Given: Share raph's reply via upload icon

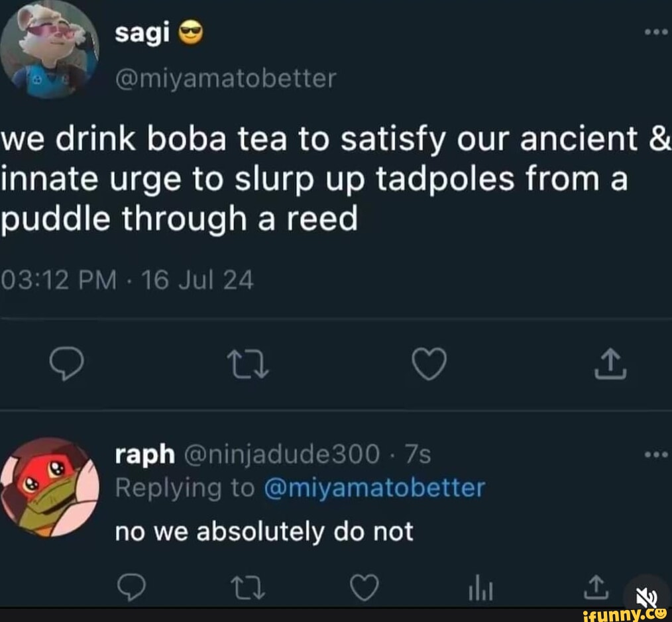Looking at the screenshot, I should [596, 586].
